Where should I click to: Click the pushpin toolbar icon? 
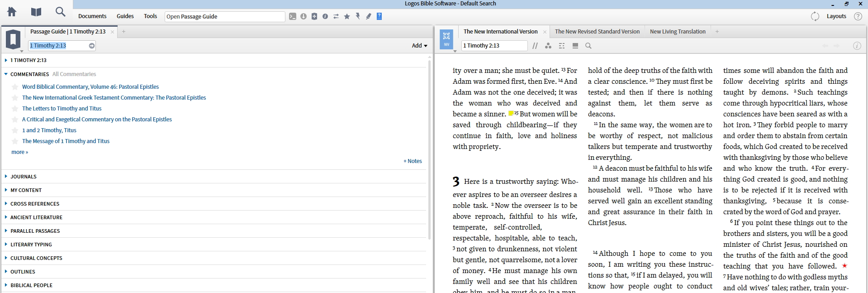[x=358, y=16]
